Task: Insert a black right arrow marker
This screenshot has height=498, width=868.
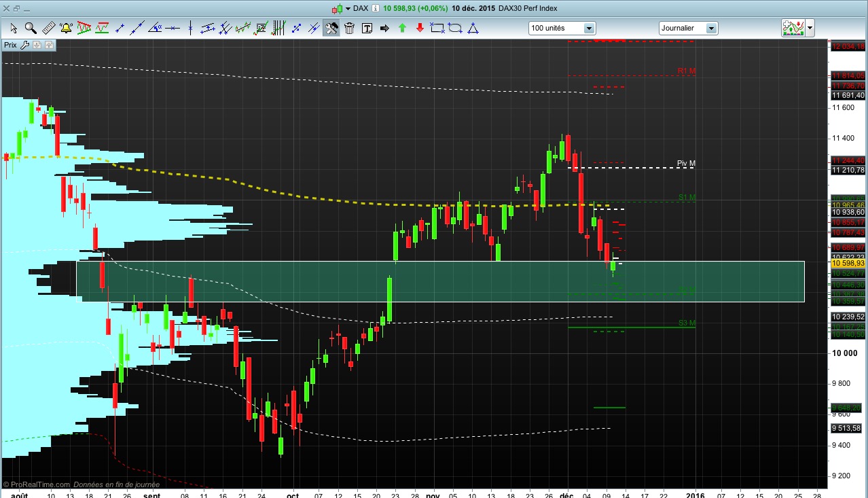Action: click(384, 28)
